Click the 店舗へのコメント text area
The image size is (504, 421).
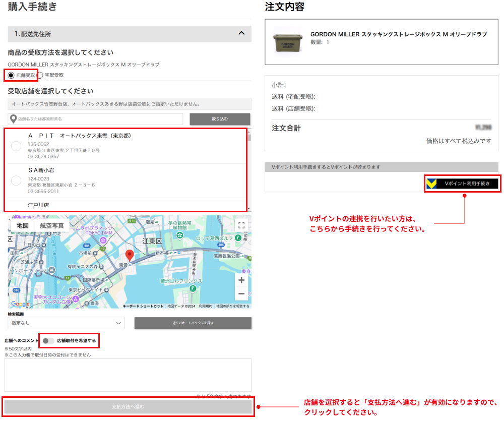(128, 375)
